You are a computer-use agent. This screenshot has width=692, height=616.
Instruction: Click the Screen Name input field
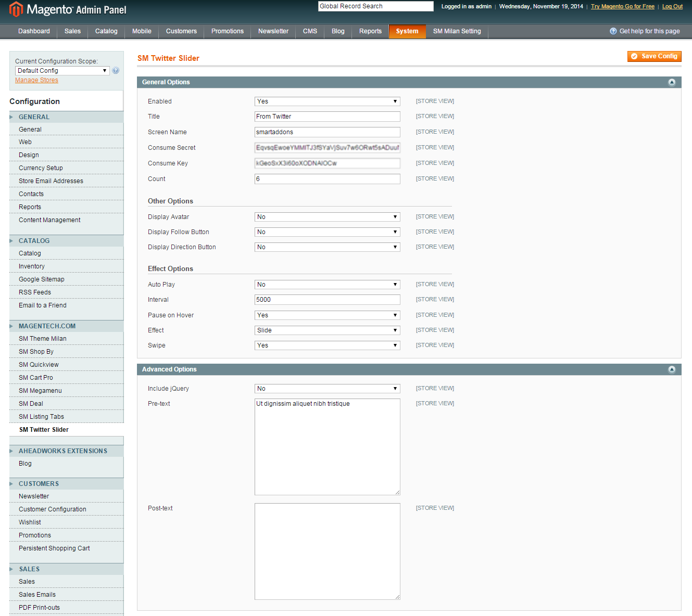[328, 132]
